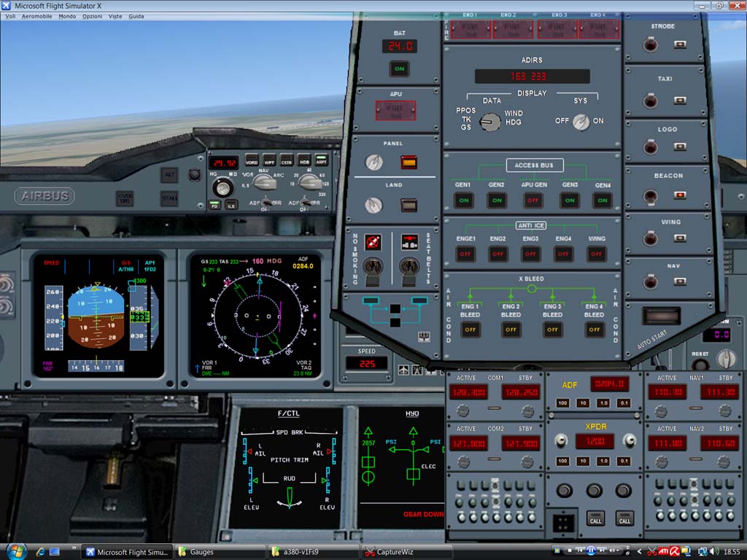Rotate the ADIRS DATA selector knob
The image size is (747, 560).
[489, 122]
